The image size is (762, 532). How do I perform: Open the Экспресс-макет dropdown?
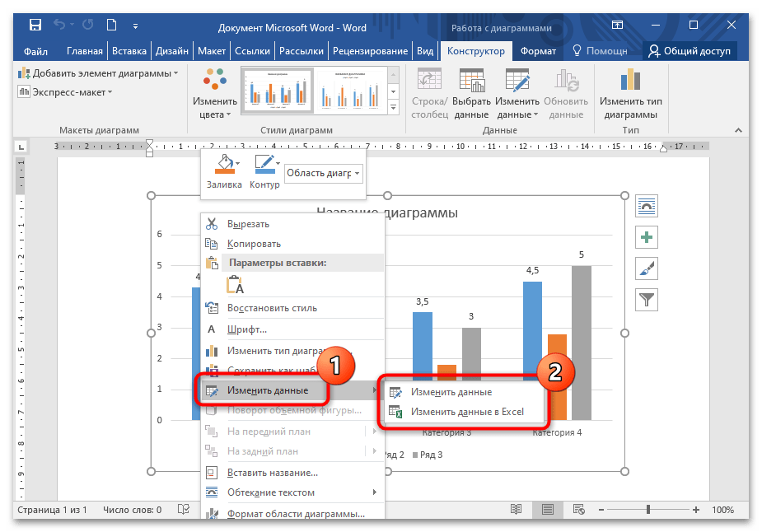tap(65, 92)
